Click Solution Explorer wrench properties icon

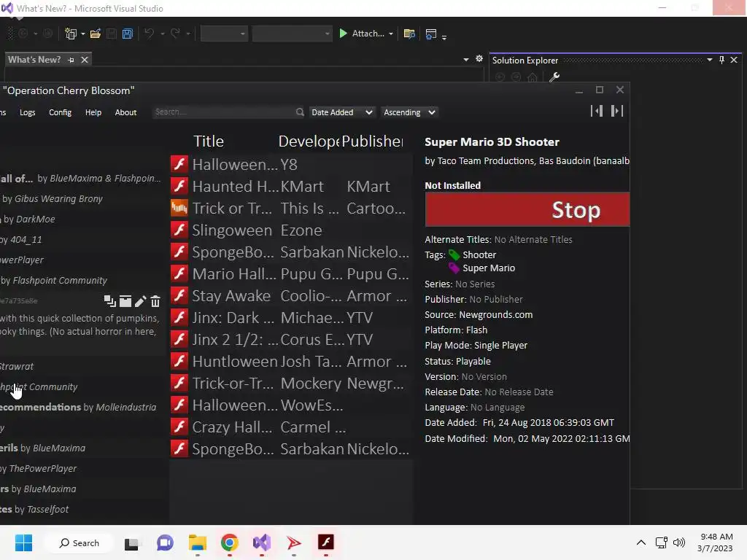pyautogui.click(x=554, y=77)
